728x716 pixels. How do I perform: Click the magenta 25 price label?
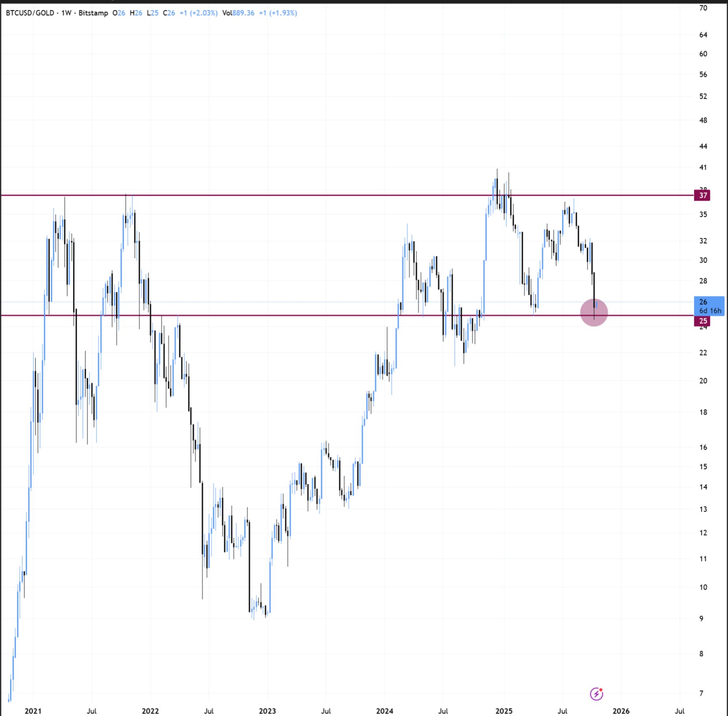pyautogui.click(x=703, y=321)
